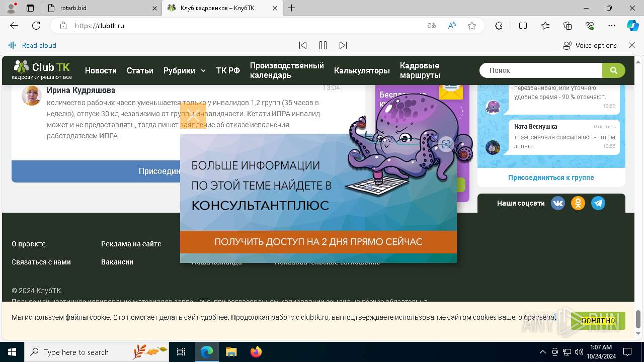Click Присоединиться к группе link
Image resolution: width=644 pixels, height=362 pixels.
point(551,177)
